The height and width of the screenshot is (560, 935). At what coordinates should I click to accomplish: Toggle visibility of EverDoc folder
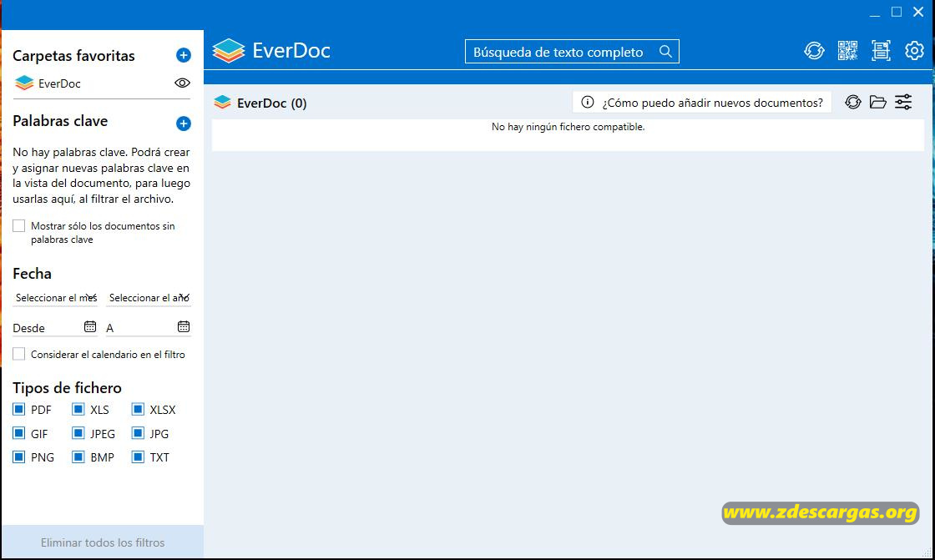[x=183, y=83]
